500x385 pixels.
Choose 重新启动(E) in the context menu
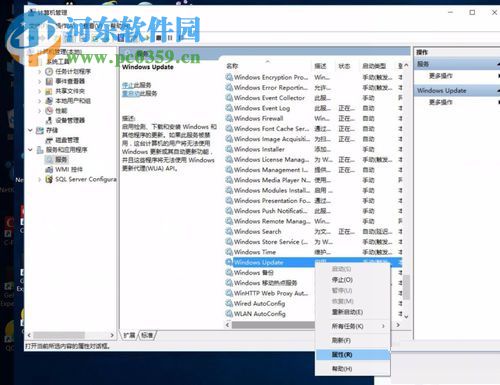[353, 312]
